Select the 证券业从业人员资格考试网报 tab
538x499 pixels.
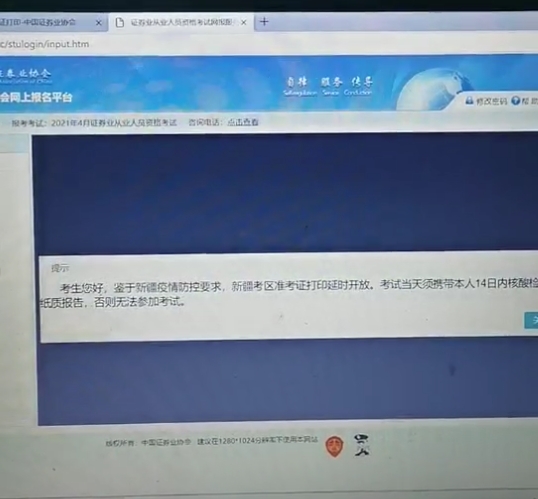(x=182, y=23)
